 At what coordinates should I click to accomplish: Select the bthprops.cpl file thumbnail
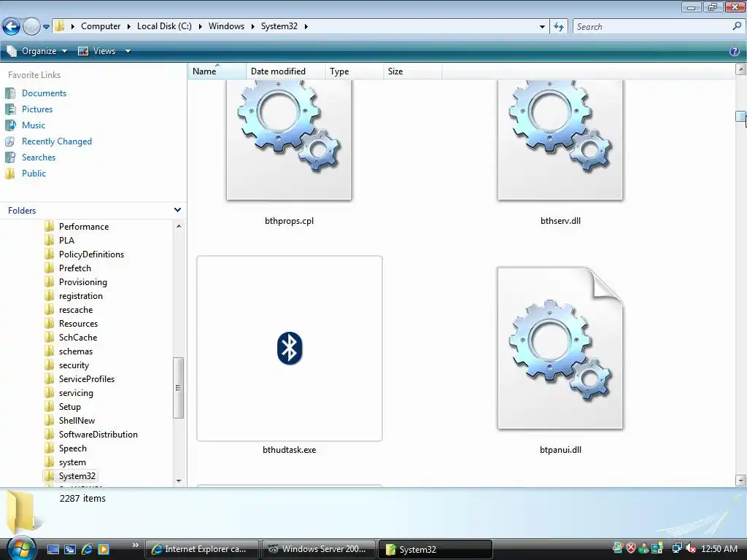coord(289,140)
